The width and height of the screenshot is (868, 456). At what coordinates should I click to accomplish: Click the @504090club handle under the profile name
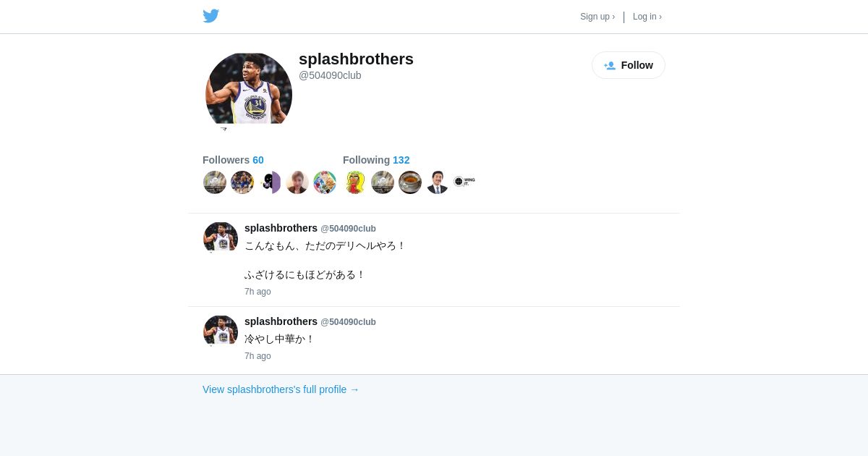click(330, 75)
